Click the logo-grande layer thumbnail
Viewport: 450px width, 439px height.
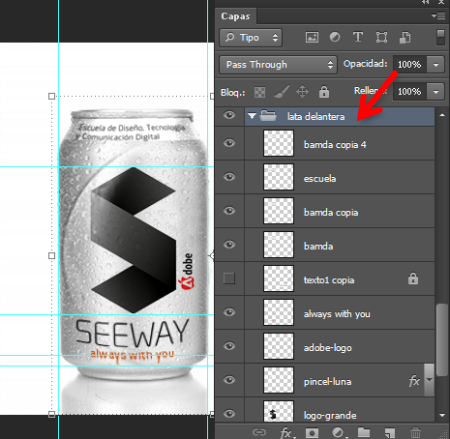coord(278,412)
